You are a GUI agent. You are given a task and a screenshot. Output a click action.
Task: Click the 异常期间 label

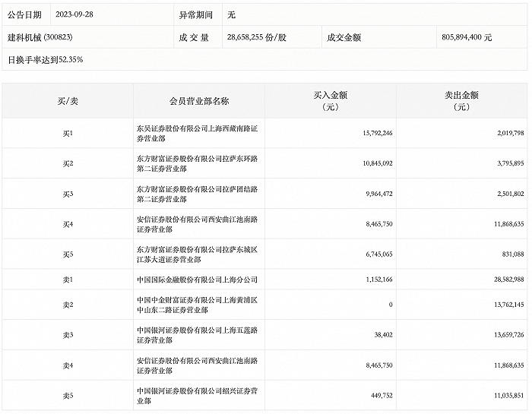196,14
